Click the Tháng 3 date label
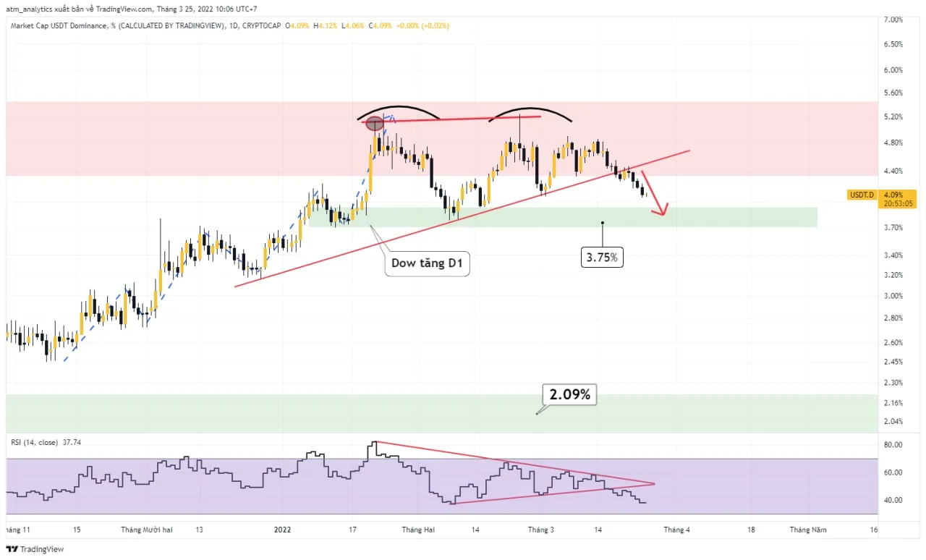Image resolution: width=926 pixels, height=560 pixels. pos(541,530)
